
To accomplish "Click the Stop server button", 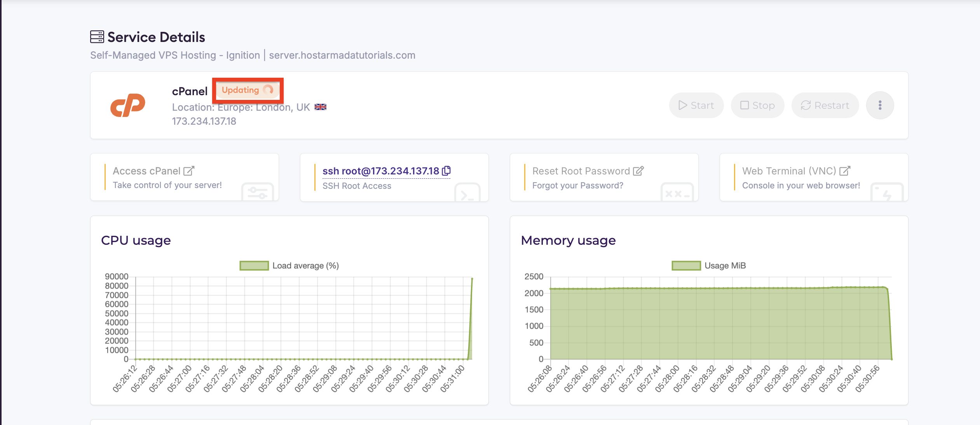I will (757, 105).
